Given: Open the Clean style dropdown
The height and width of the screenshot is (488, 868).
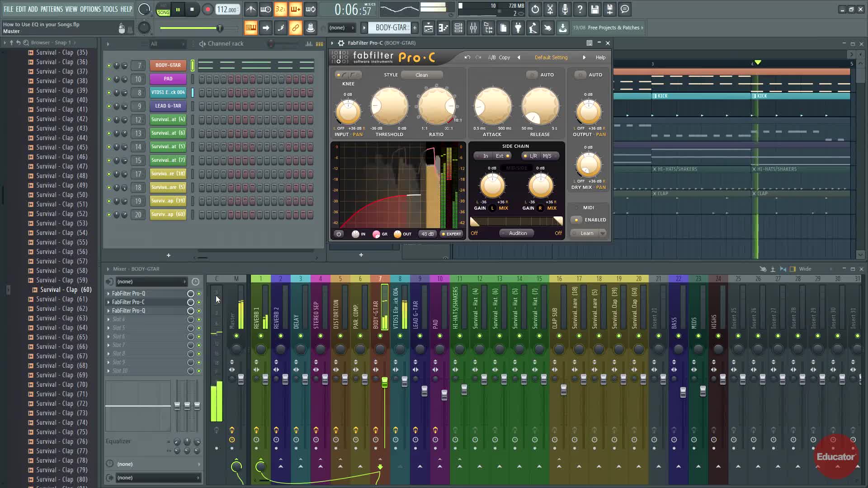Looking at the screenshot, I should [x=421, y=75].
